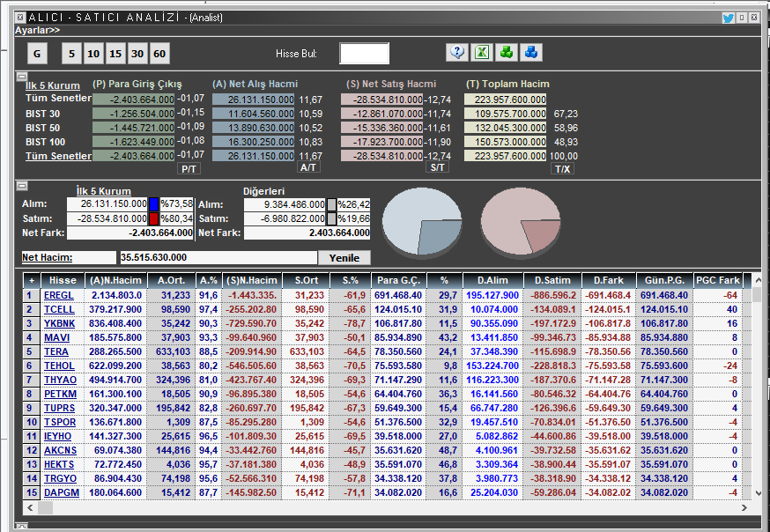Screen dimensions: 770x532
Task: Click the T/X ratio button
Action: 562,169
